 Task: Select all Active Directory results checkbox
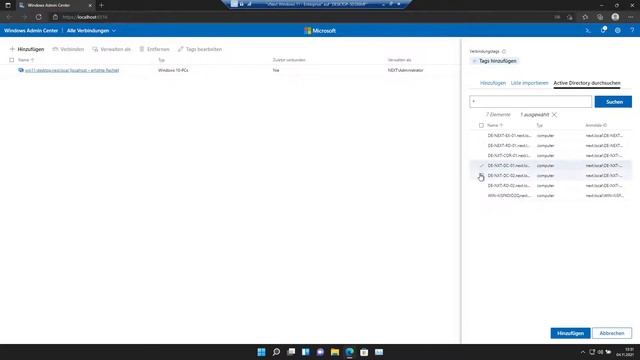[x=481, y=125]
